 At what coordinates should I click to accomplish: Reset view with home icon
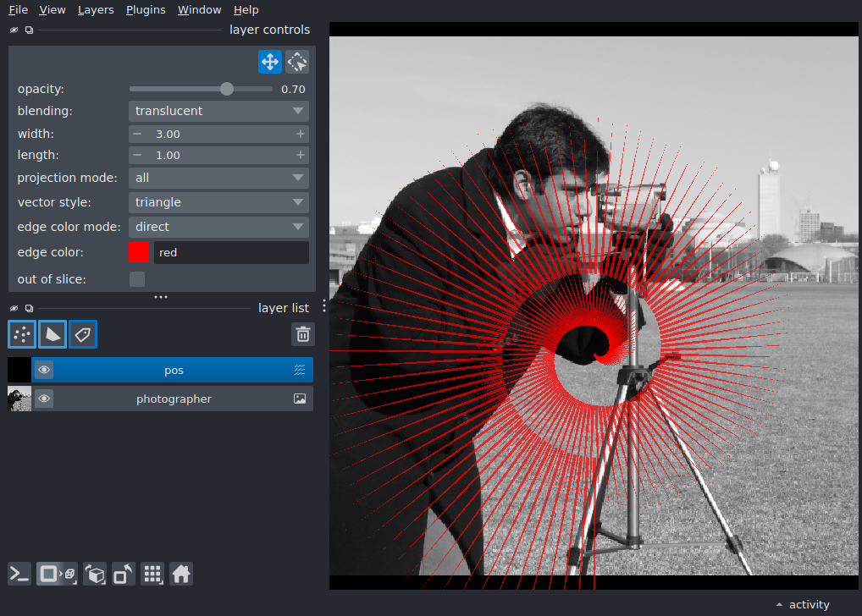pyautogui.click(x=181, y=575)
